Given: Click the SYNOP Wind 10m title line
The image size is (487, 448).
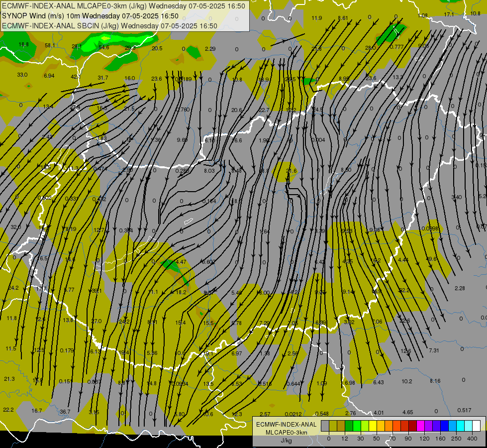Looking at the screenshot, I should pos(90,16).
